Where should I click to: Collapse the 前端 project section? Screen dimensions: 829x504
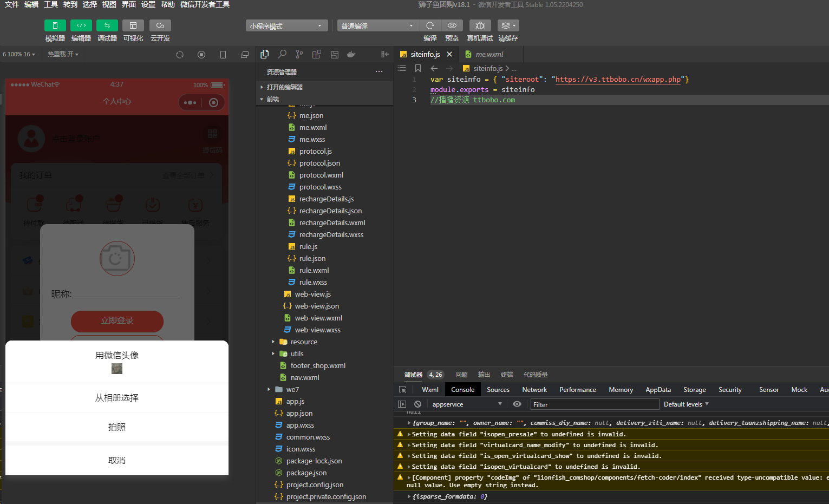(x=324, y=99)
